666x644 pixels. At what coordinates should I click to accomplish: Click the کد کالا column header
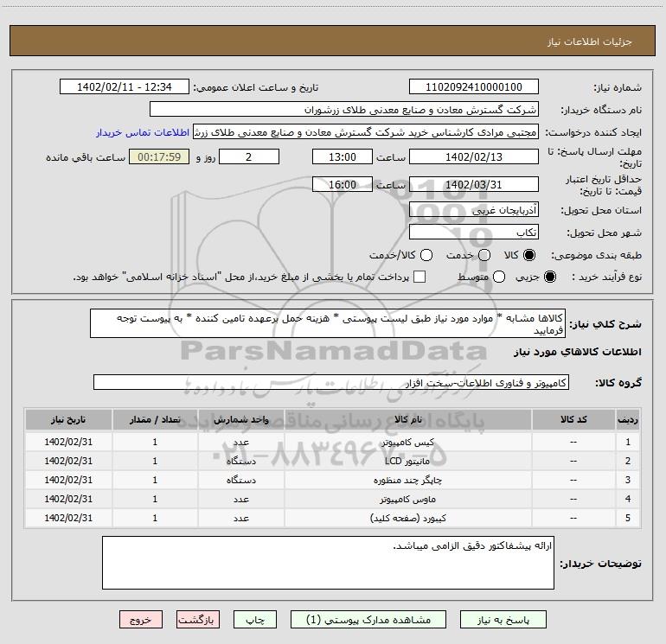point(573,419)
